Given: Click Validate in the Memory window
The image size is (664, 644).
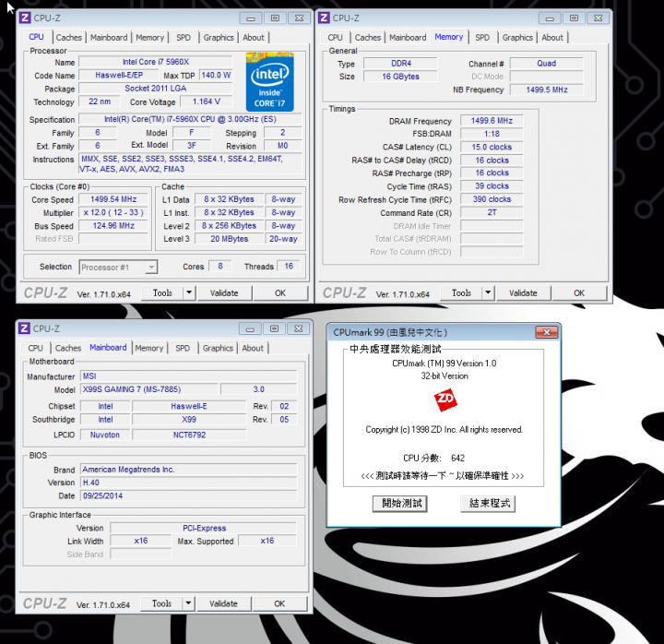Looking at the screenshot, I should pos(523,292).
